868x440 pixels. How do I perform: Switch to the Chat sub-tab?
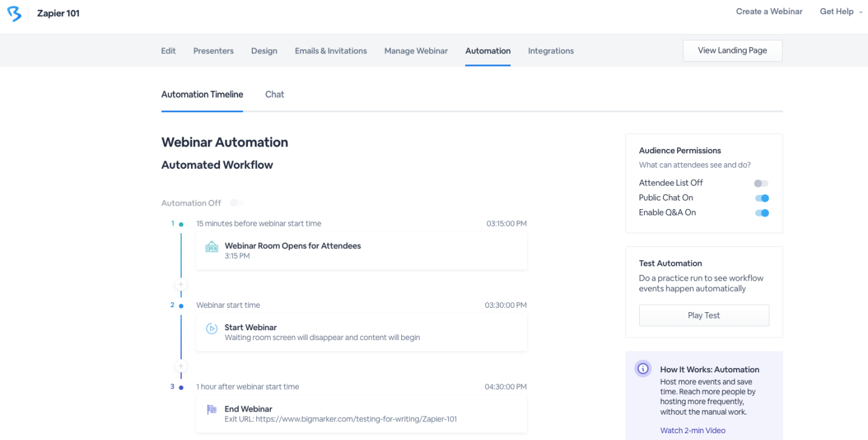275,94
